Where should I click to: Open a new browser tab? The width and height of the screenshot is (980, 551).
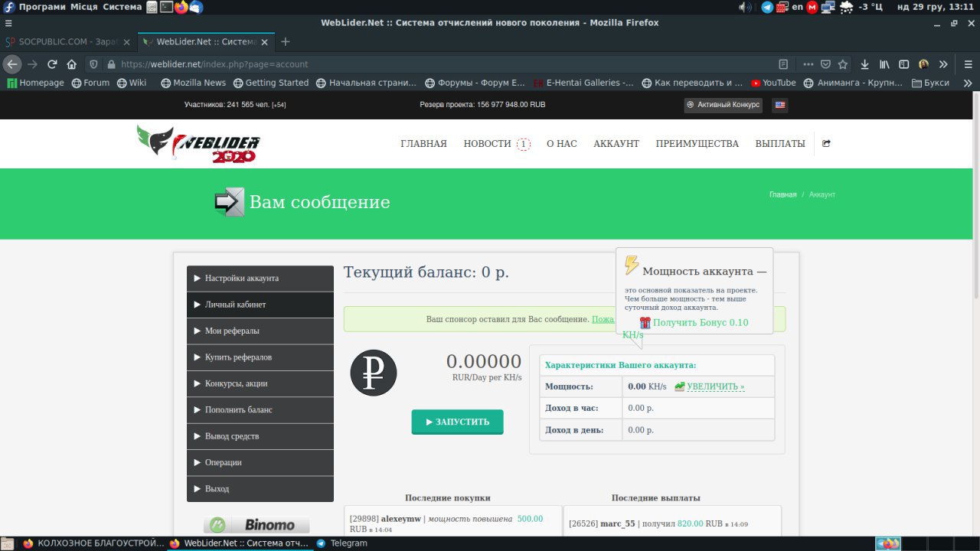pyautogui.click(x=286, y=41)
